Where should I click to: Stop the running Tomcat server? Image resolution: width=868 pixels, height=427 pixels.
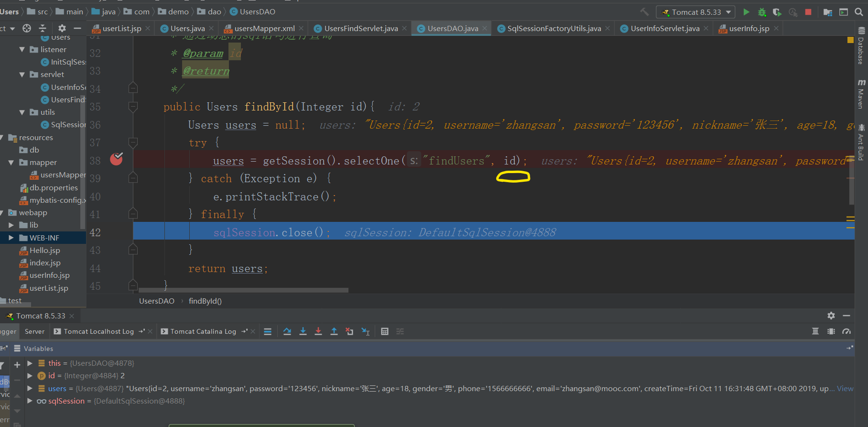click(x=808, y=12)
